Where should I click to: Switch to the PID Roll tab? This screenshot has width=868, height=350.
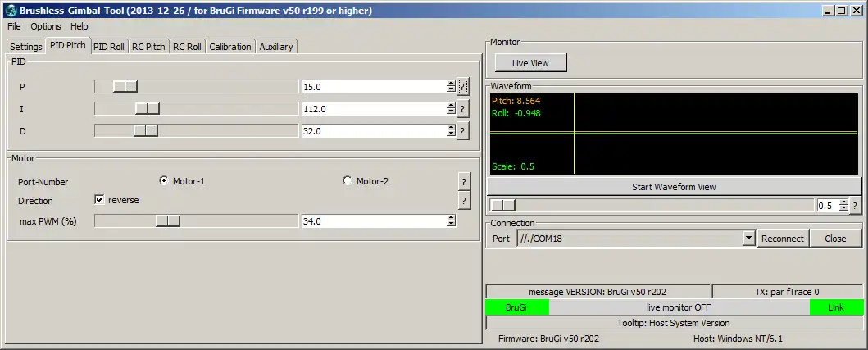(108, 47)
